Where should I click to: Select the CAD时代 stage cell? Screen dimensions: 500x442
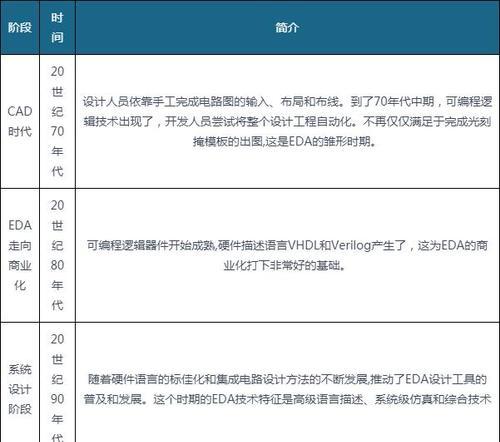click(20, 121)
